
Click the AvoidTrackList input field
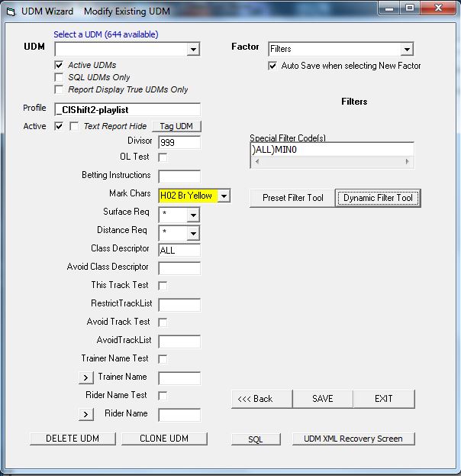click(179, 342)
